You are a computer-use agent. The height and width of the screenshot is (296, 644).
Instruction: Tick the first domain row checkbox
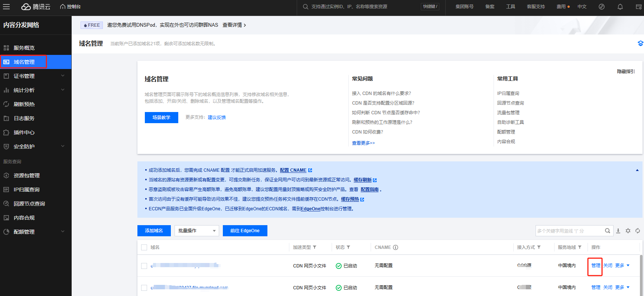click(144, 266)
